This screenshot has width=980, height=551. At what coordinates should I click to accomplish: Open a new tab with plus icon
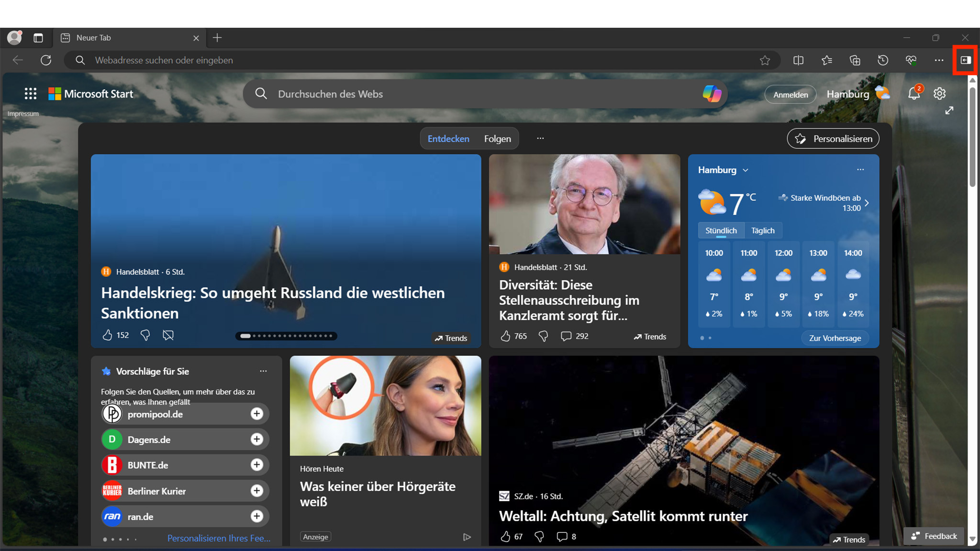point(217,38)
